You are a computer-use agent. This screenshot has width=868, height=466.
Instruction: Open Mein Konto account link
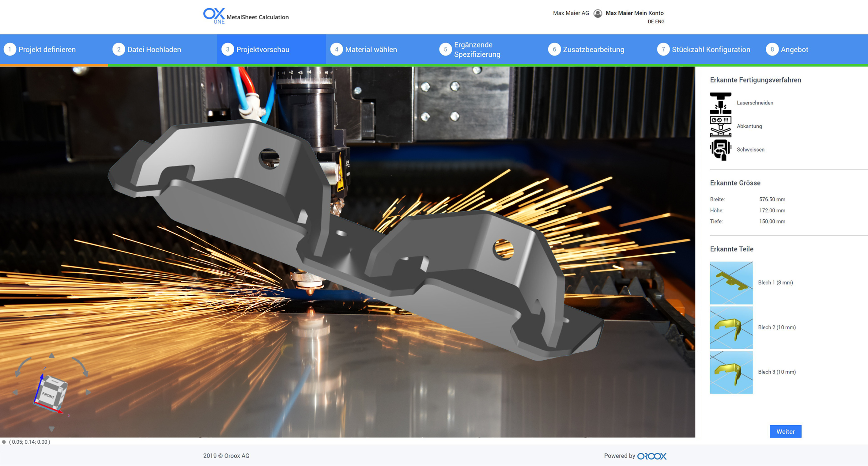coord(649,13)
